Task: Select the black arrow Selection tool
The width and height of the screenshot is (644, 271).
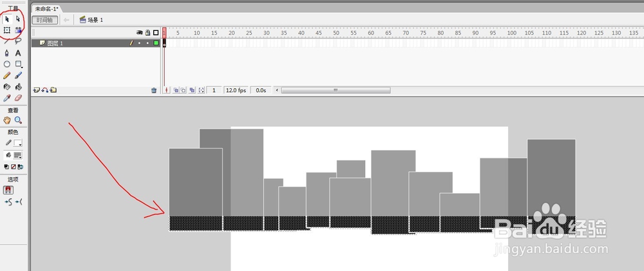Action: [7, 19]
